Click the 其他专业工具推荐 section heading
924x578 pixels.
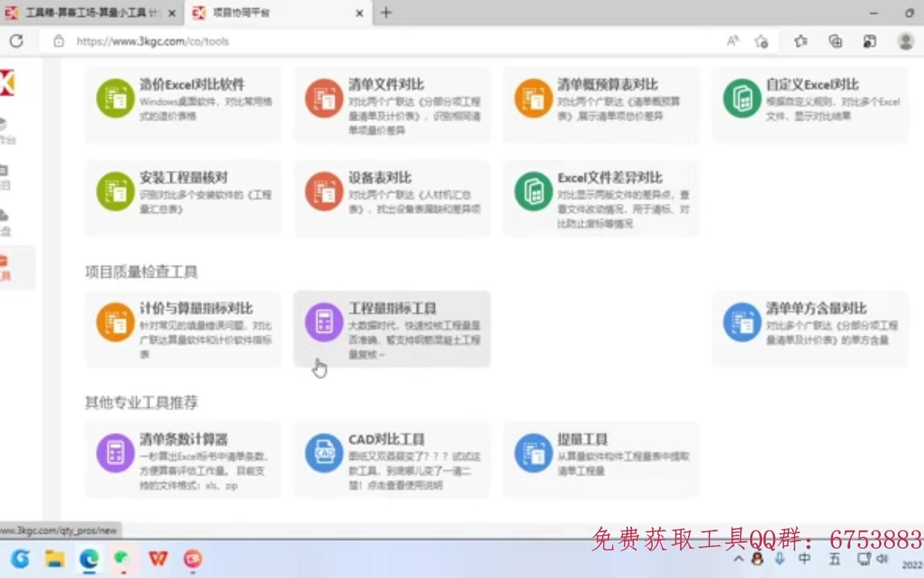[141, 402]
